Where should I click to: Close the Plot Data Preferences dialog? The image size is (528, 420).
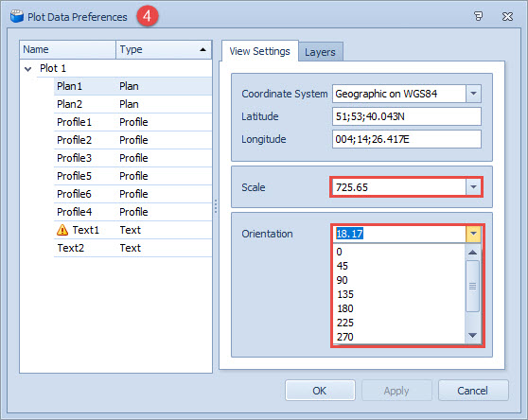coord(507,16)
